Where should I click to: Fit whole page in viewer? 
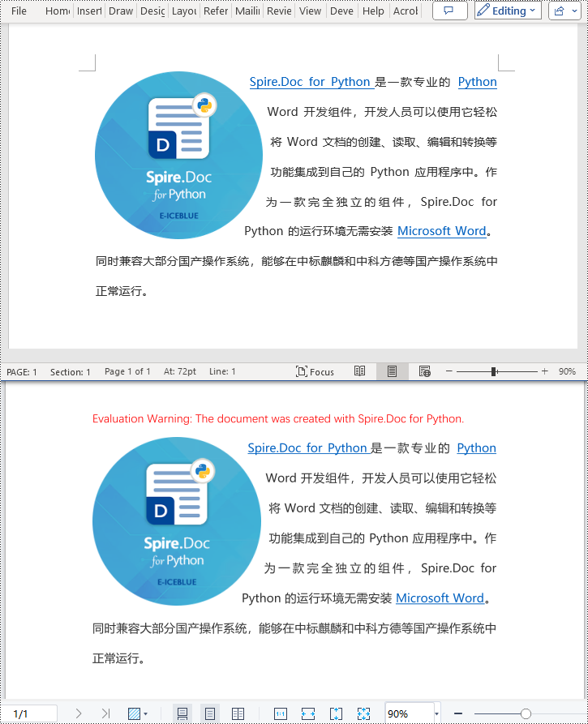click(x=363, y=713)
